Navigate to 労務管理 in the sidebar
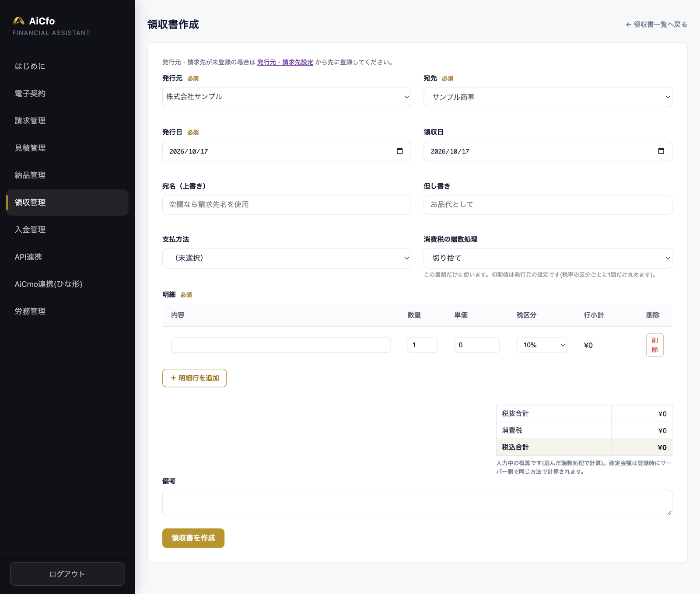The width and height of the screenshot is (700, 594). 67,311
